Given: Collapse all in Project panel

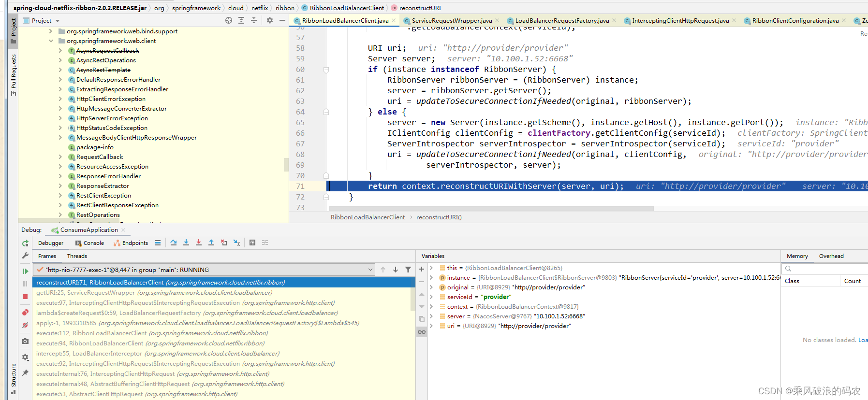Looking at the screenshot, I should click(x=254, y=20).
